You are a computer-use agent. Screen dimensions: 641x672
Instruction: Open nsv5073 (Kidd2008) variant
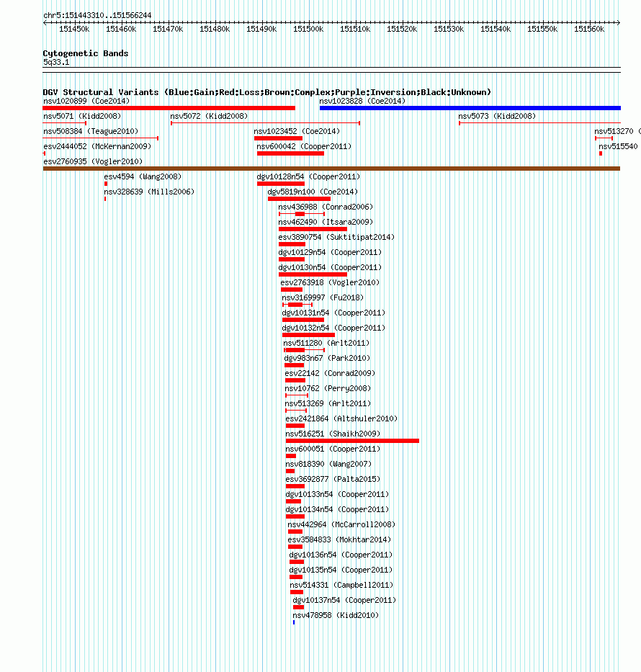click(x=497, y=116)
